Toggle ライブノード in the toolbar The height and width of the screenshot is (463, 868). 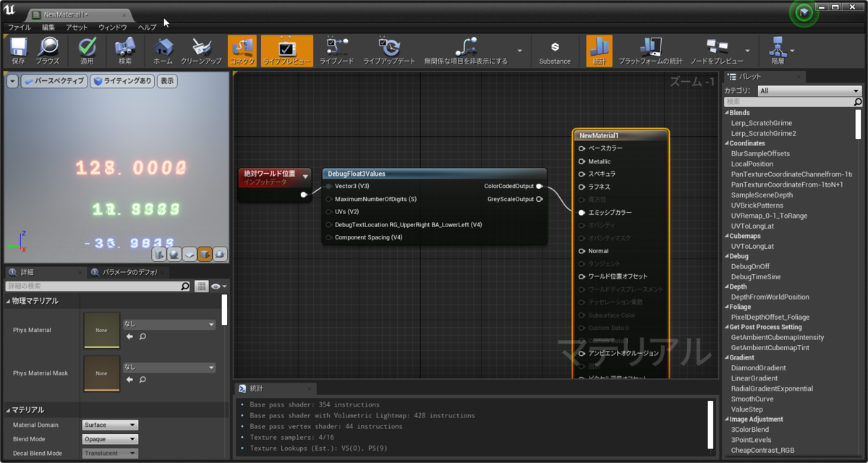(337, 51)
